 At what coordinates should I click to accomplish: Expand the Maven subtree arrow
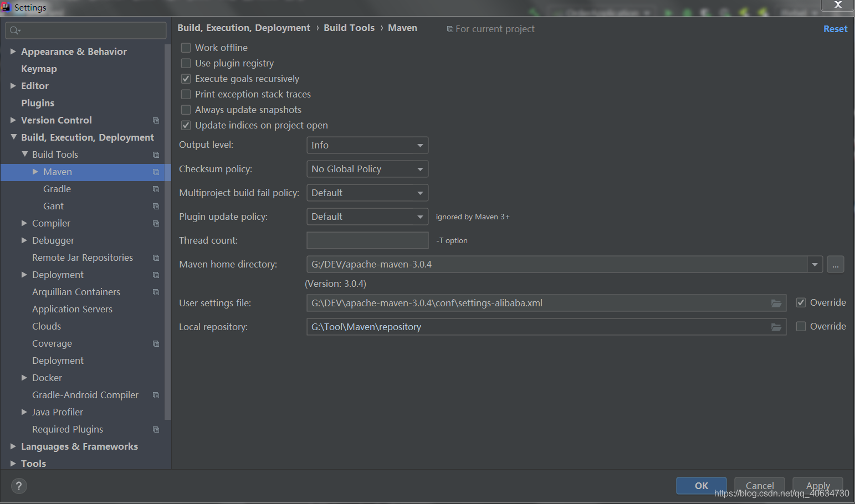pyautogui.click(x=35, y=172)
